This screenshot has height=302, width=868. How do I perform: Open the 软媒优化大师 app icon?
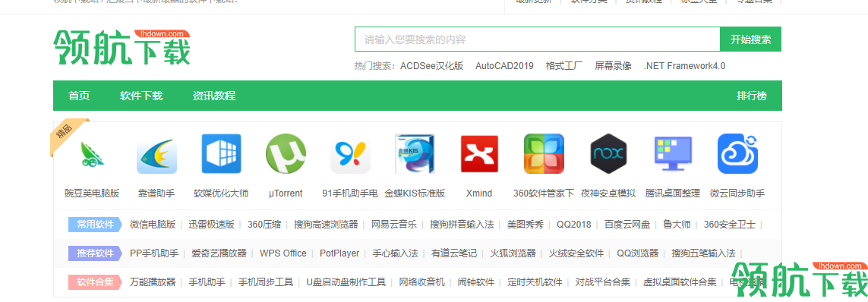[222, 154]
